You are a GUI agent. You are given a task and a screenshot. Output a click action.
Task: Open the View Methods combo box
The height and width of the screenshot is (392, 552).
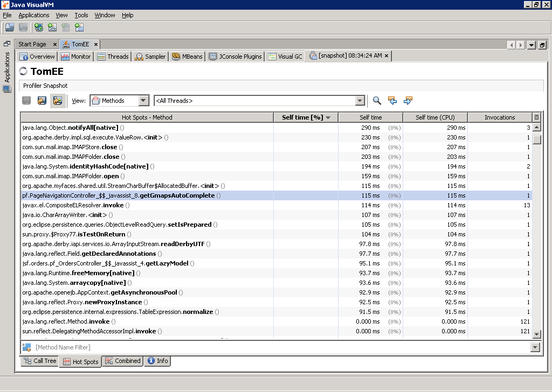pyautogui.click(x=120, y=101)
